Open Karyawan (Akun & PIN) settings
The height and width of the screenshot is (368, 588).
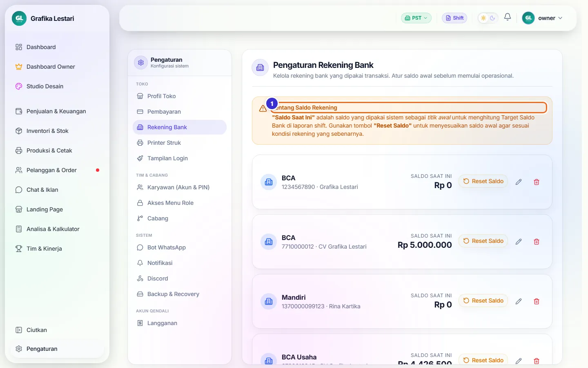(x=180, y=187)
